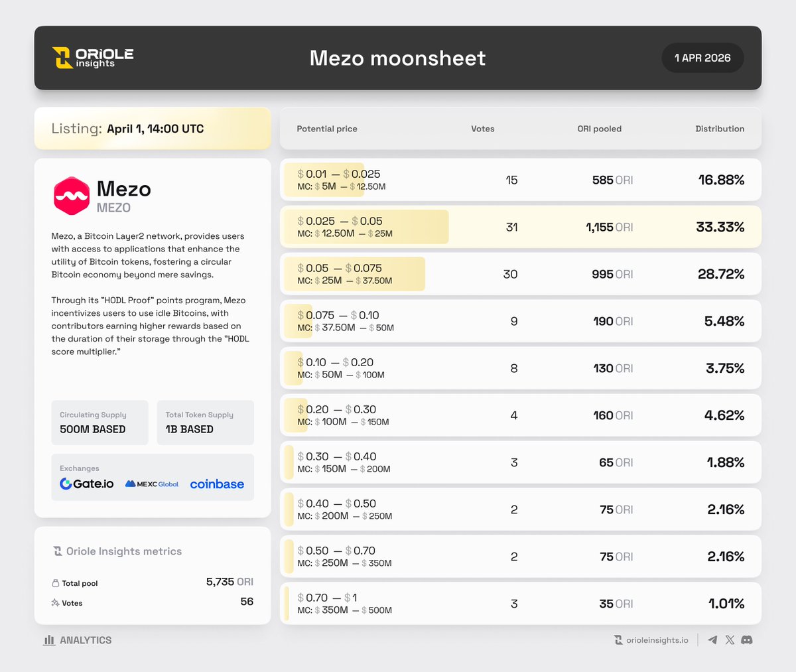Screen dimensions: 796x672
Task: Click the 160 ORI pooled amount
Action: (x=613, y=415)
